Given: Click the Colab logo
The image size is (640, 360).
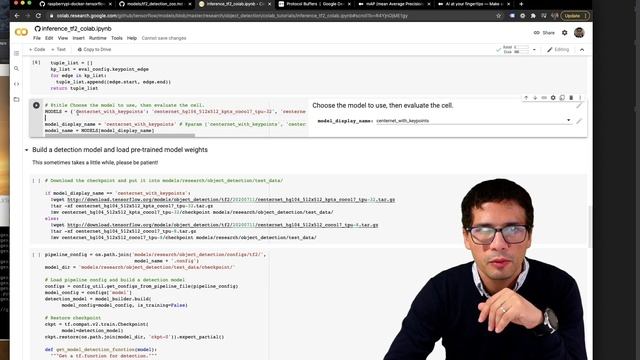Looking at the screenshot, I should [21, 32].
